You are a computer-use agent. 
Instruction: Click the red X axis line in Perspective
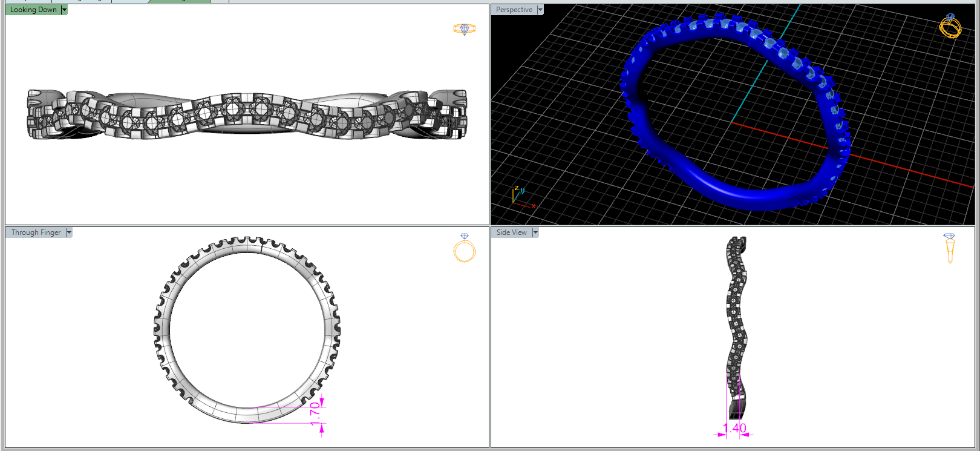(x=907, y=168)
